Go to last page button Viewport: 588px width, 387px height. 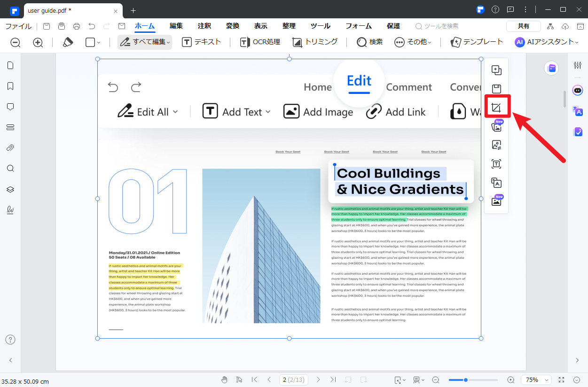333,379
